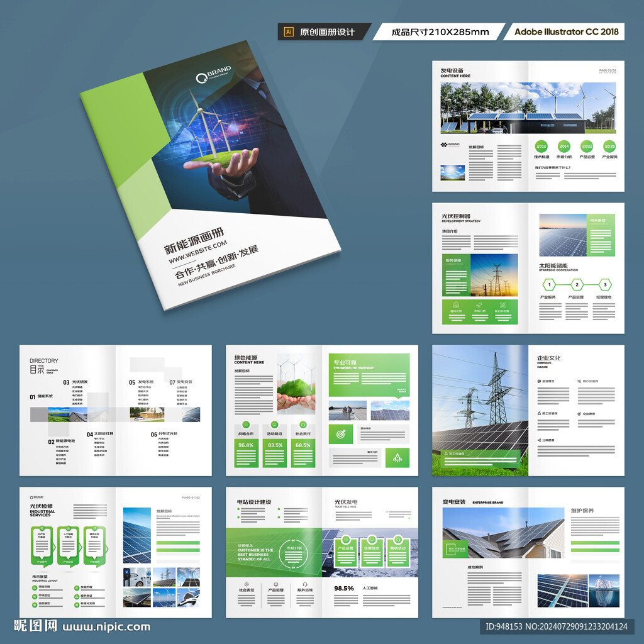Click the small BRAND logo under 发电设备 photo
644x644 pixels.
(450, 145)
